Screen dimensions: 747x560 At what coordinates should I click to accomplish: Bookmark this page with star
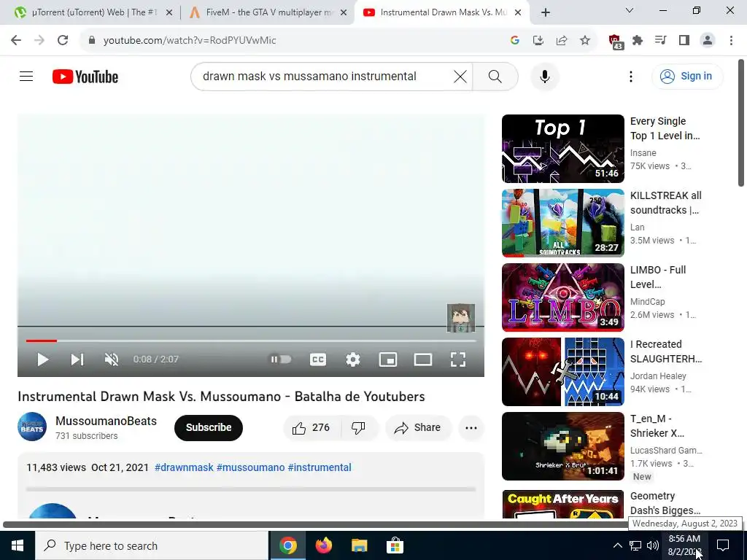tap(585, 41)
